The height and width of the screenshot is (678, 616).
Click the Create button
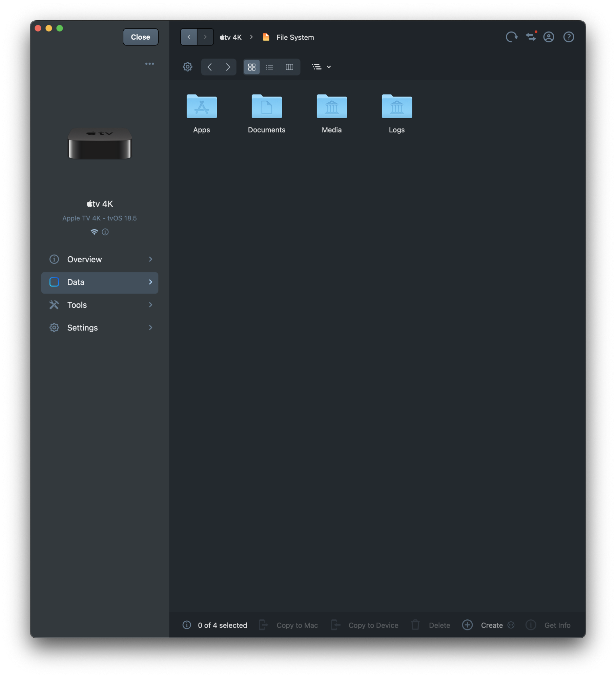(482, 625)
